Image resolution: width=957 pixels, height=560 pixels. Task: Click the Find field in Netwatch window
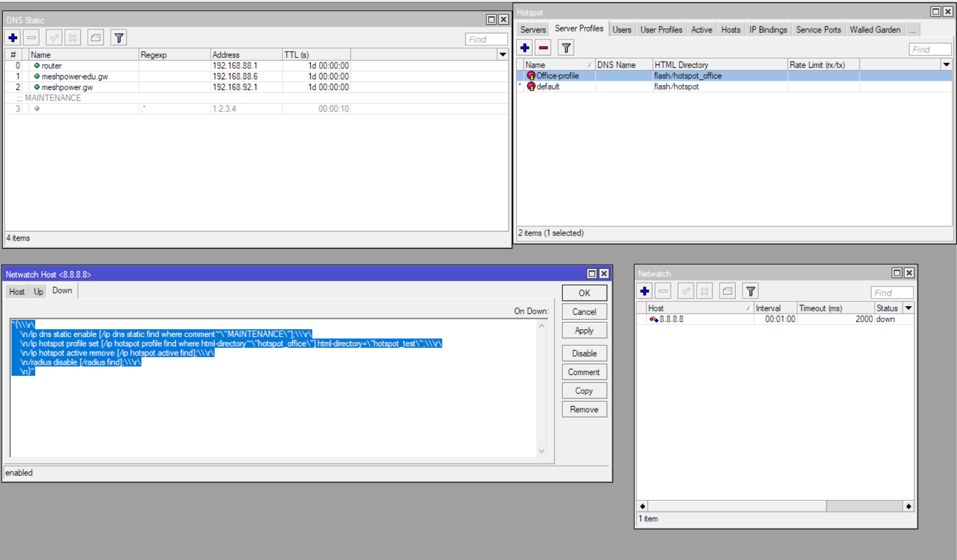pos(892,293)
